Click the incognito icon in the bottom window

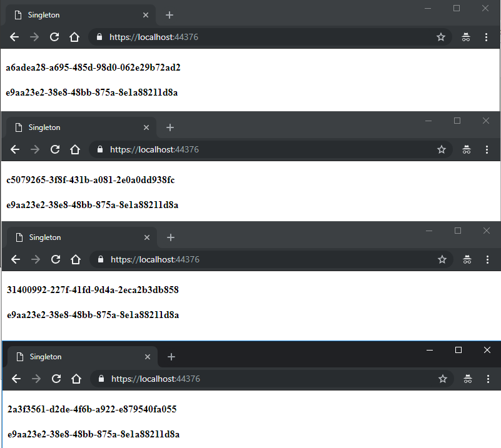coord(468,379)
